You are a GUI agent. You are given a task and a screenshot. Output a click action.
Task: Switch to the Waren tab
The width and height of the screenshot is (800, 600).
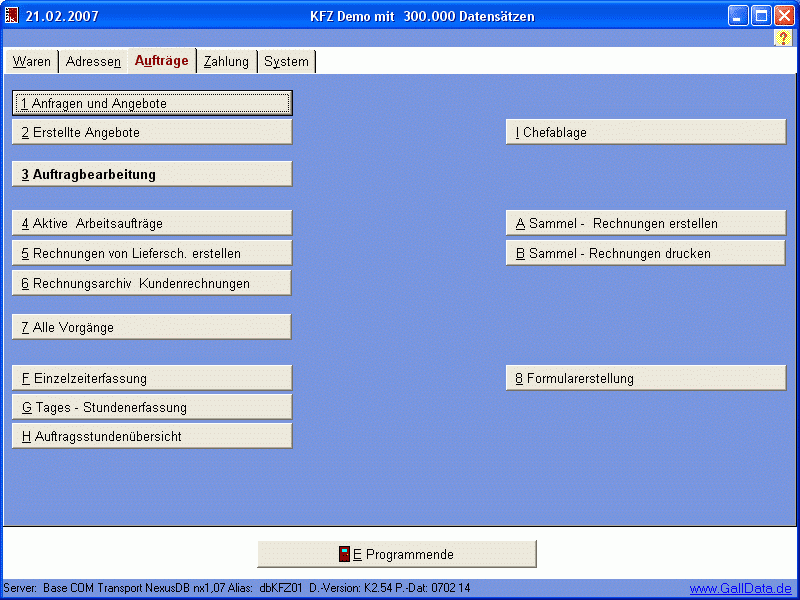[32, 62]
